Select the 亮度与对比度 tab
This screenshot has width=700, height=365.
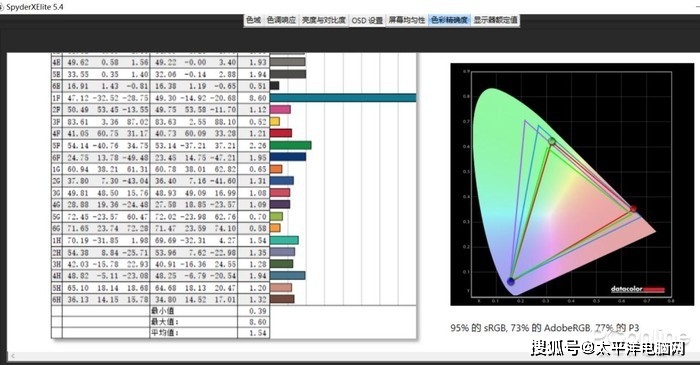[x=324, y=20]
